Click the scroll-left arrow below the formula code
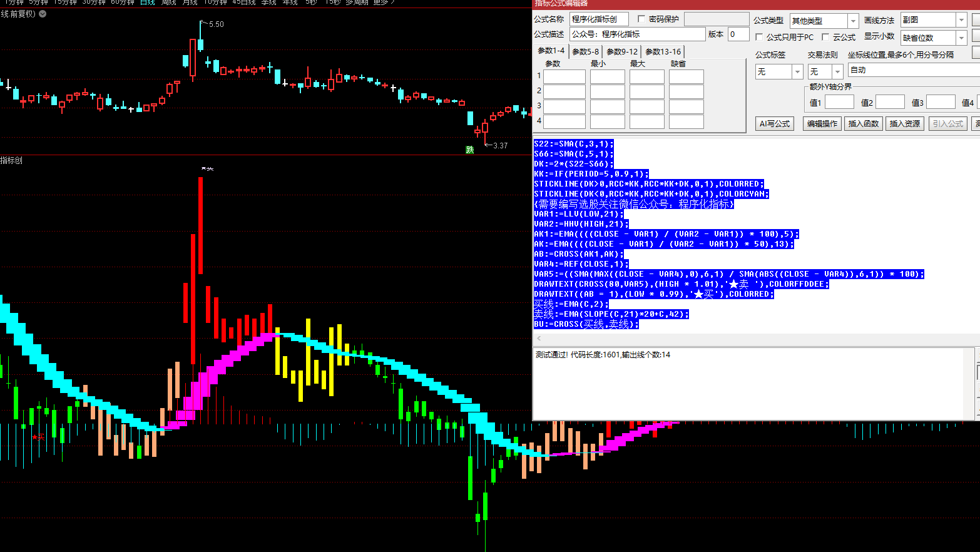Image resolution: width=980 pixels, height=552 pixels. (x=539, y=339)
